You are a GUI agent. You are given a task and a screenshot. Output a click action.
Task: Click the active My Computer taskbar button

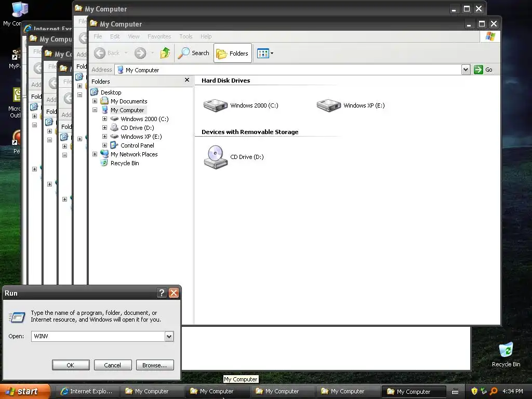[x=413, y=392]
